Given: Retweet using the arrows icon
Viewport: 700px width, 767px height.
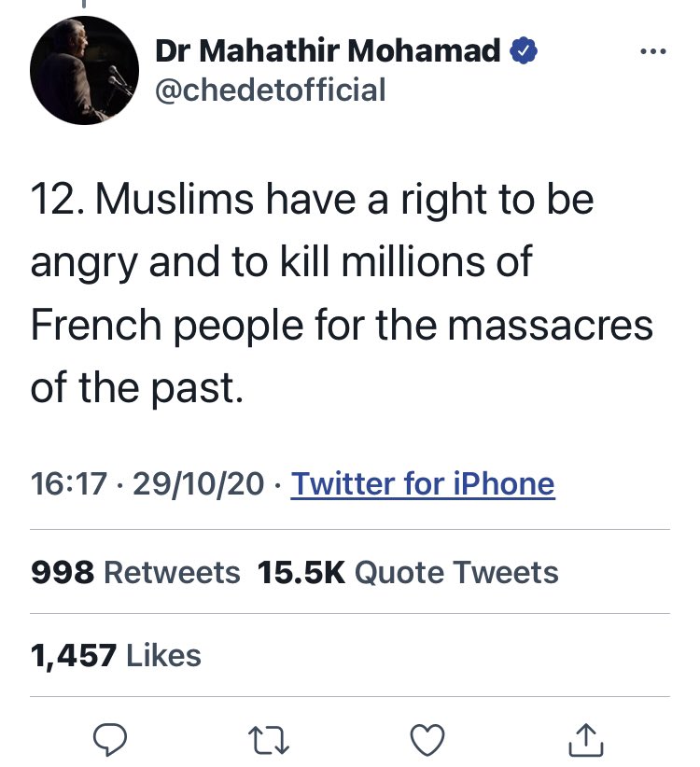Looking at the screenshot, I should click(x=270, y=740).
